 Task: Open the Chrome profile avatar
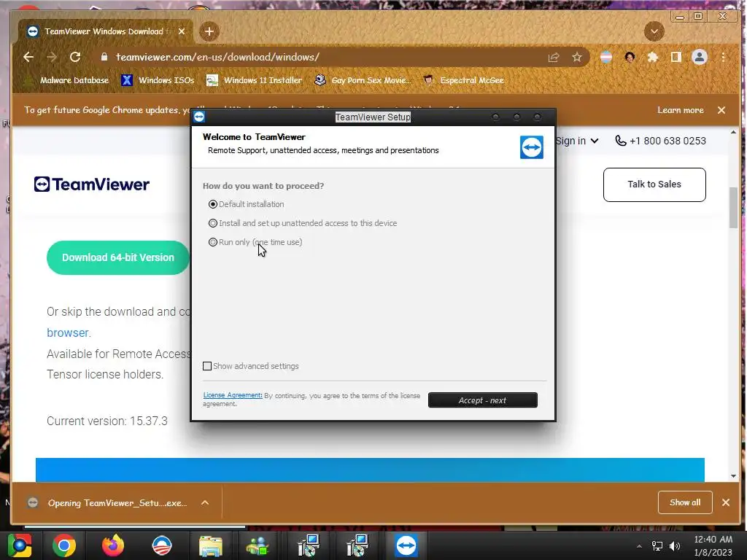coord(700,58)
